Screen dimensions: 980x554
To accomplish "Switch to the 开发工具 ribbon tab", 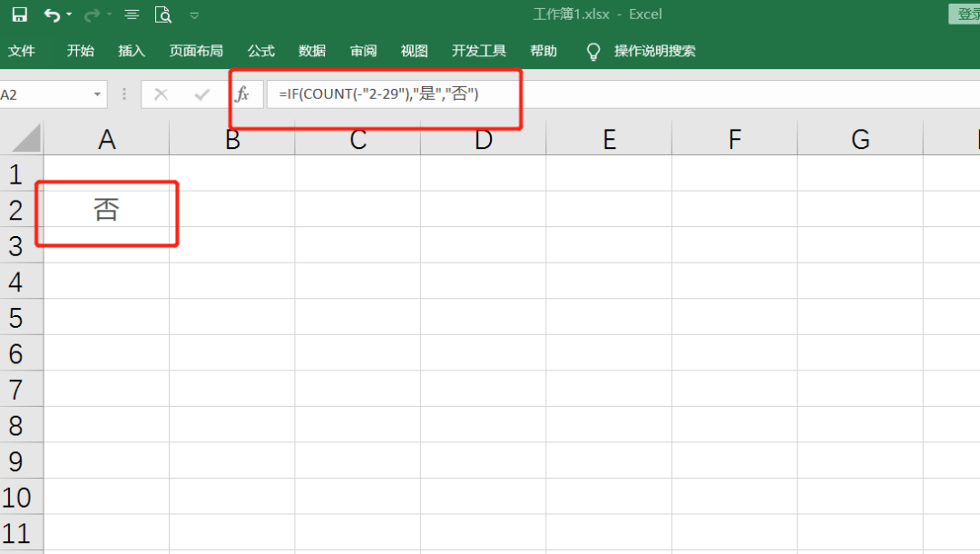I will pyautogui.click(x=479, y=51).
